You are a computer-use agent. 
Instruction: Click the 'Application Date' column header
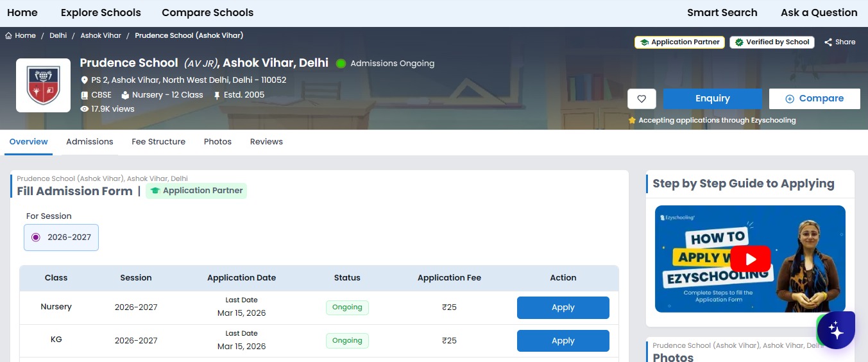(x=241, y=278)
